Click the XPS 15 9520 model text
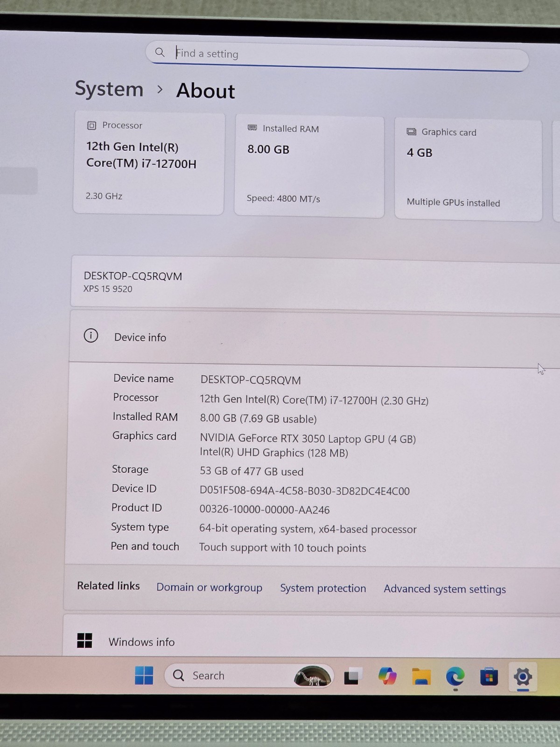Viewport: 560px width, 747px height. (x=108, y=289)
